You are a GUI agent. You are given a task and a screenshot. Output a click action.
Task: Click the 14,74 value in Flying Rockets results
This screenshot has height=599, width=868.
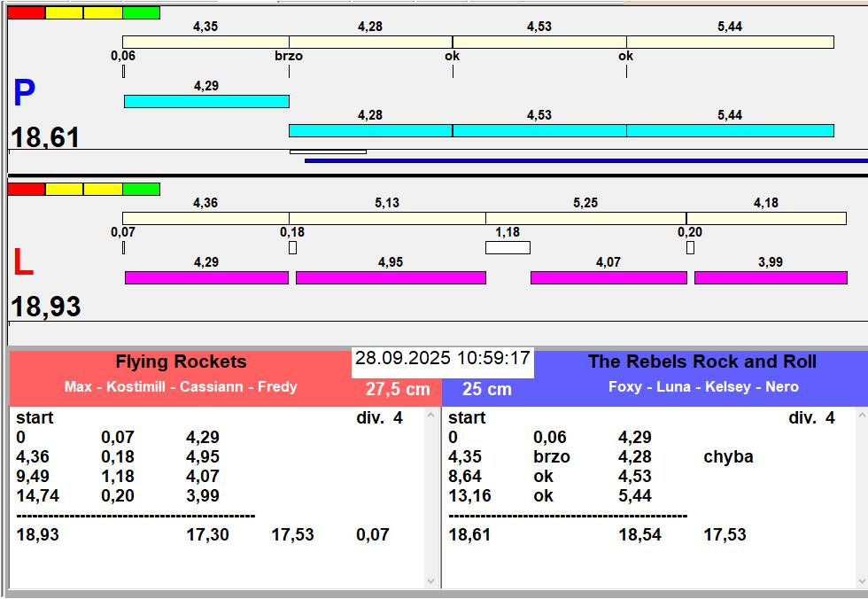click(37, 496)
